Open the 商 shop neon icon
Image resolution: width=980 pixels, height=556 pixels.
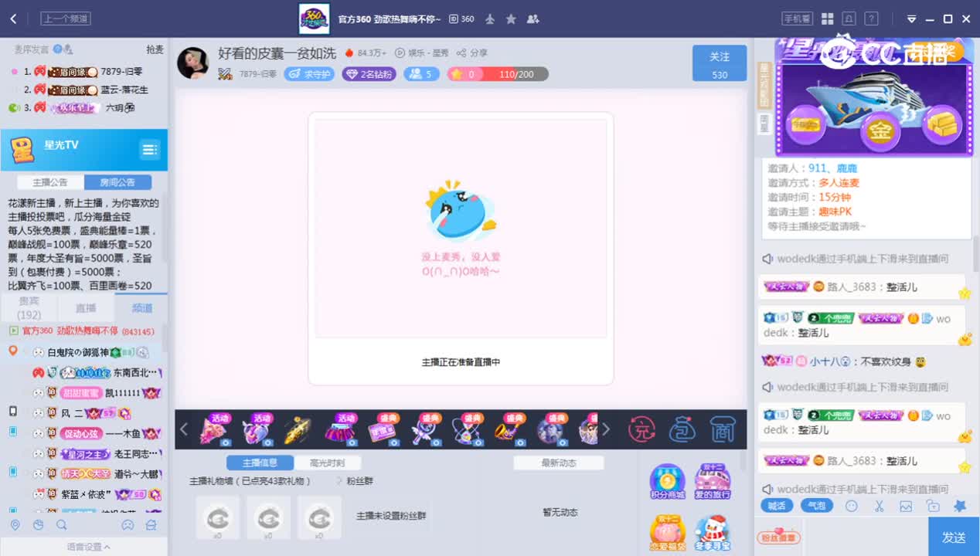tap(722, 429)
